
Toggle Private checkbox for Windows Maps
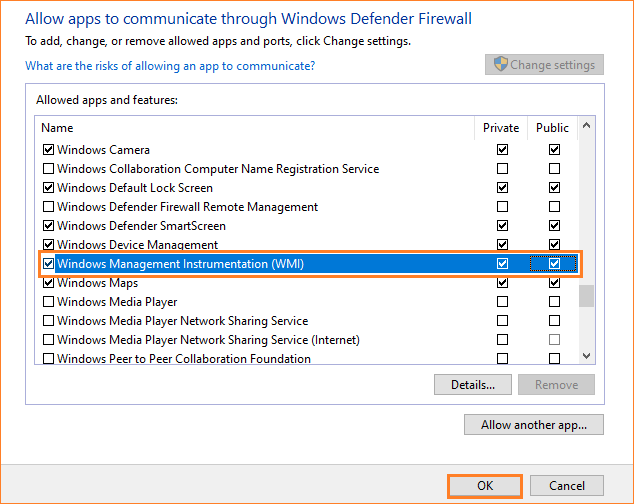pos(502,283)
